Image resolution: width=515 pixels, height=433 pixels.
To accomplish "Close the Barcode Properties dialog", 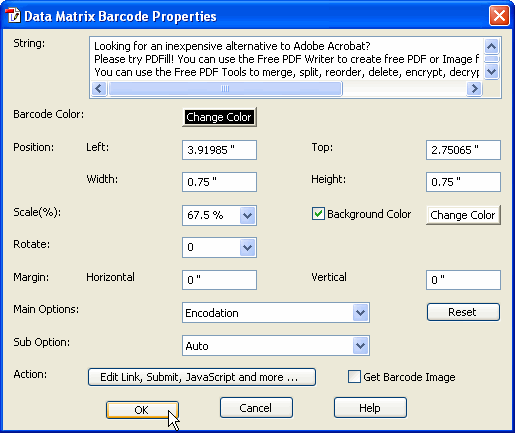I will (499, 15).
